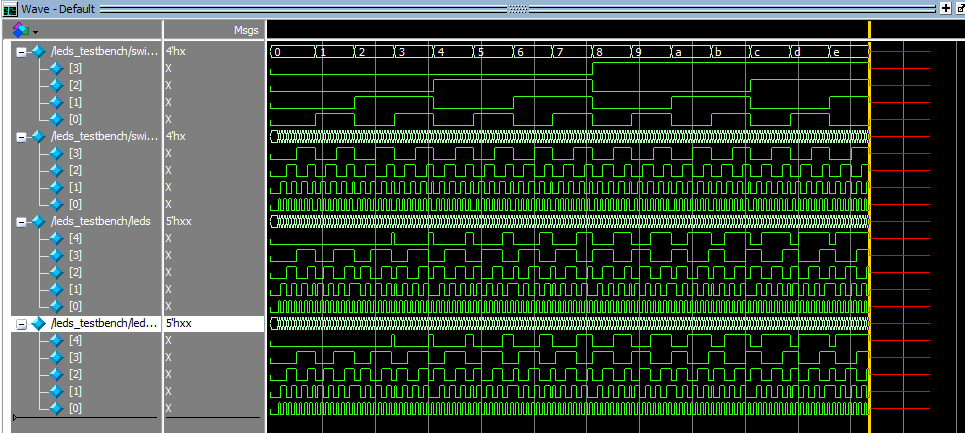Select bit [3] of first switches signal
The width and height of the screenshot is (965, 433).
tap(76, 68)
